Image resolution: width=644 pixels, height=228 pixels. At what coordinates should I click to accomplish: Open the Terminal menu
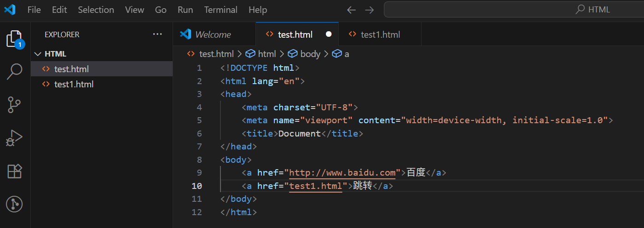pyautogui.click(x=221, y=10)
